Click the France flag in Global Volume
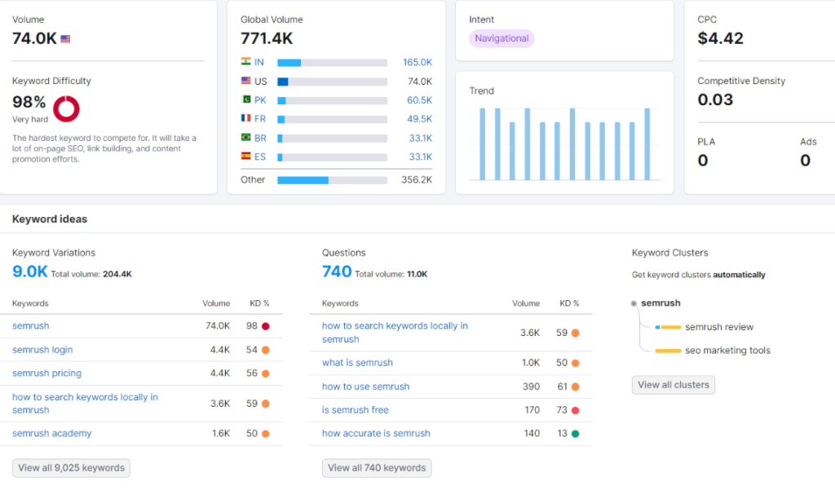 click(244, 118)
